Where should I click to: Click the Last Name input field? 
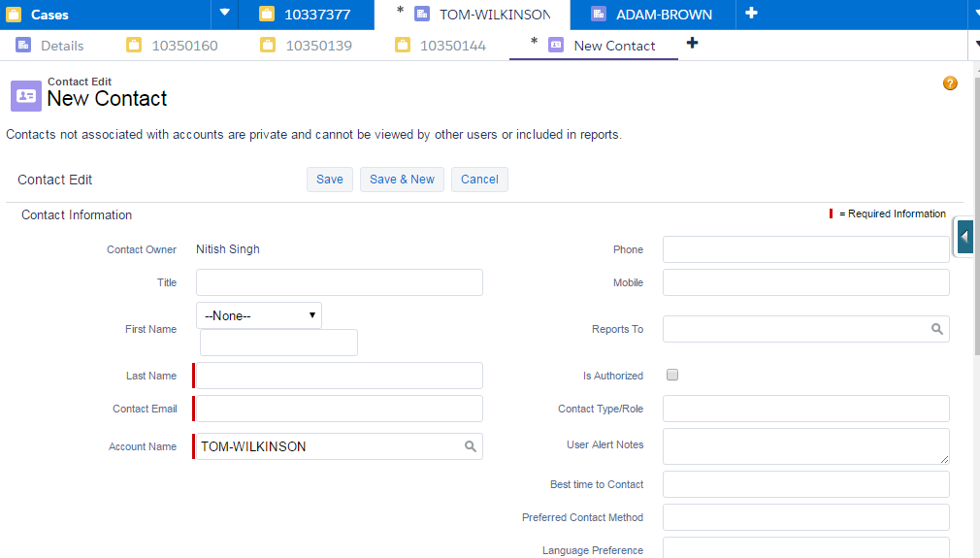coord(339,376)
